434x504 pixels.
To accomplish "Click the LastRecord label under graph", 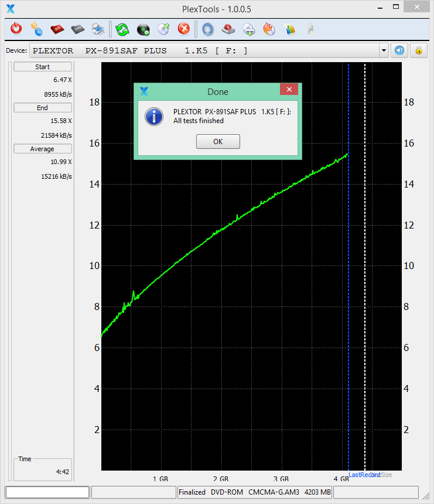I will point(364,475).
